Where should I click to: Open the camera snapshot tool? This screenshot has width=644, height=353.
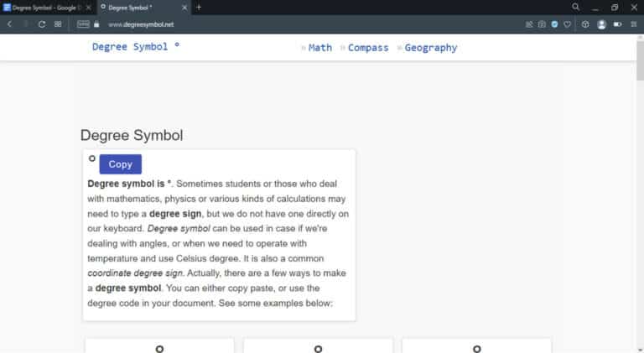pyautogui.click(x=542, y=24)
